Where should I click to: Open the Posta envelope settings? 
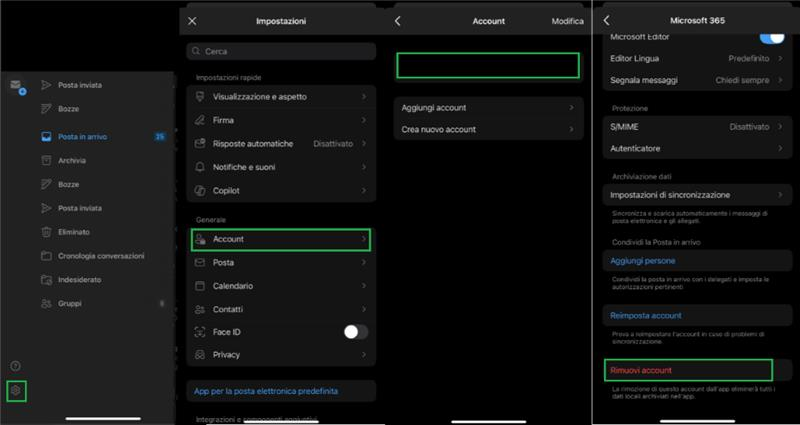click(x=281, y=262)
